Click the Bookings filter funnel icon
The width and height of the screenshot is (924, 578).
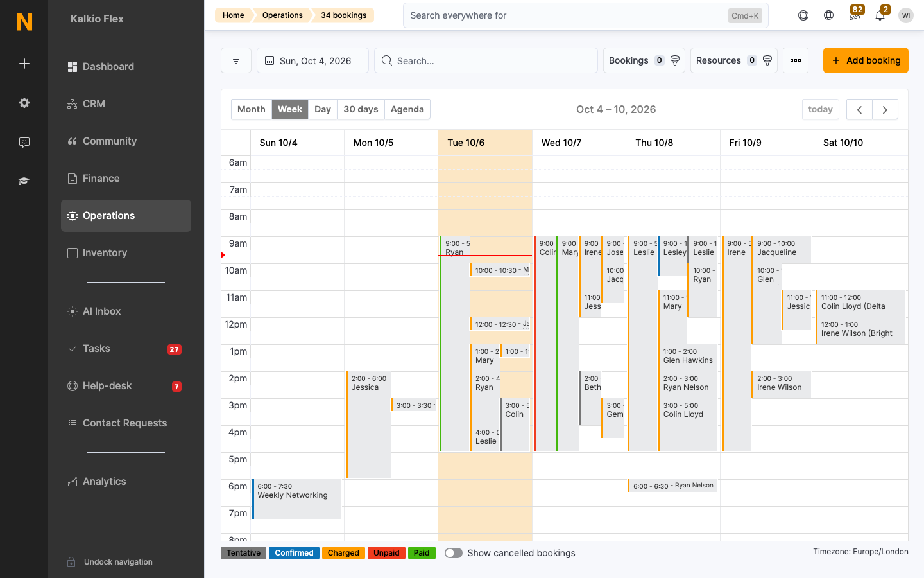pyautogui.click(x=675, y=60)
